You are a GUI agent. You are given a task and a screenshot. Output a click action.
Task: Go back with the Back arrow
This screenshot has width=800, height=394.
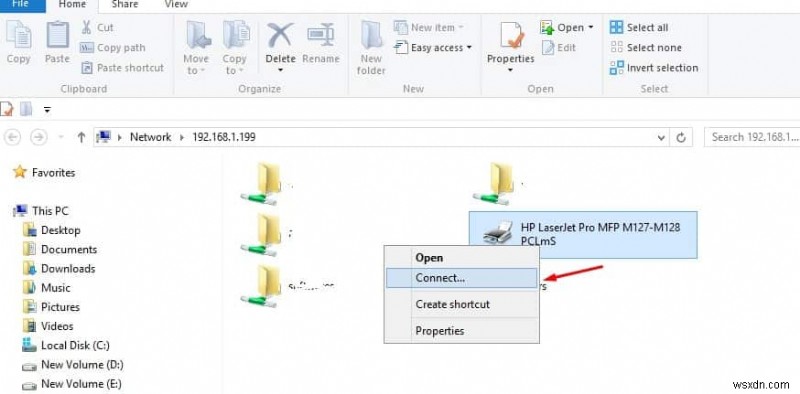[12, 137]
